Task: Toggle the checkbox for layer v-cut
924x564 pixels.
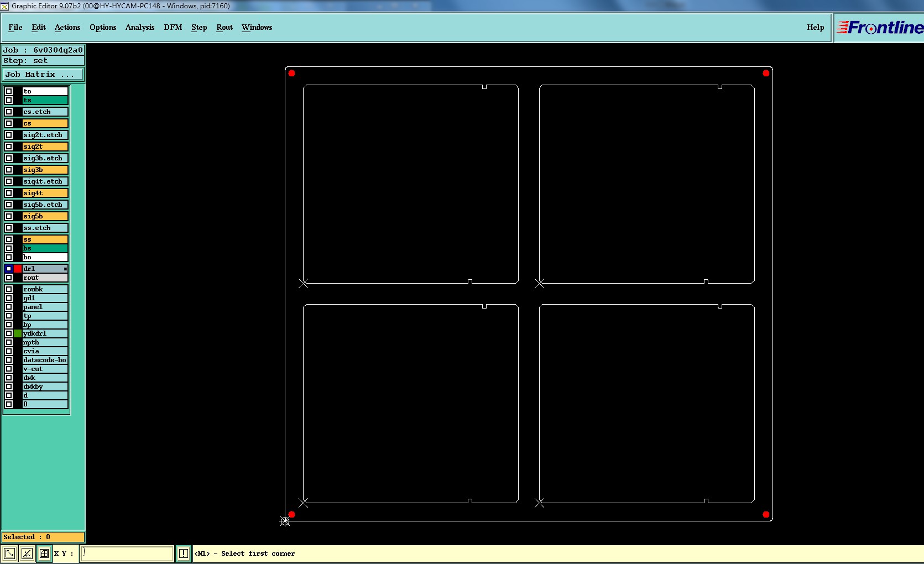Action: point(9,369)
